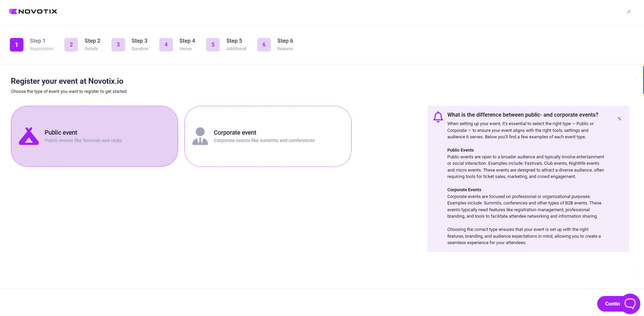Click the purple tent Public event icon

pyautogui.click(x=29, y=136)
